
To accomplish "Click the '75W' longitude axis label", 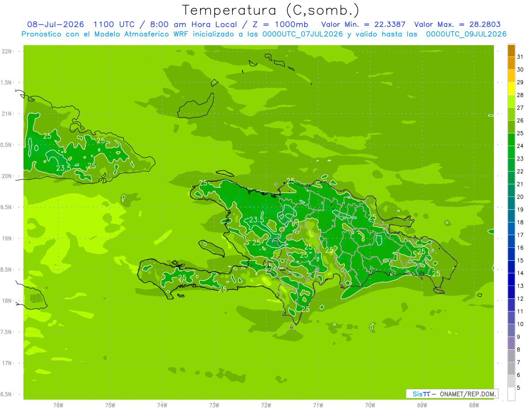I will click(x=110, y=405).
